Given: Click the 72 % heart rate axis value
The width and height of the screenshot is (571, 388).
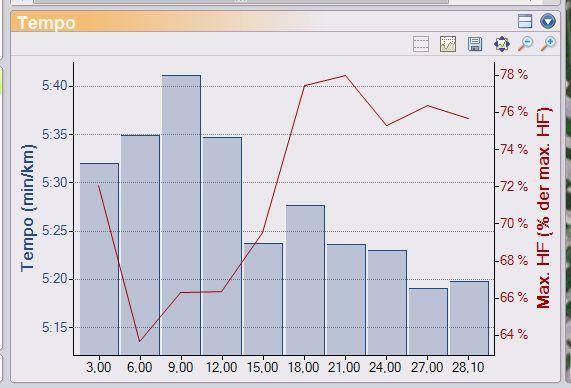Looking at the screenshot, I should [x=514, y=186].
